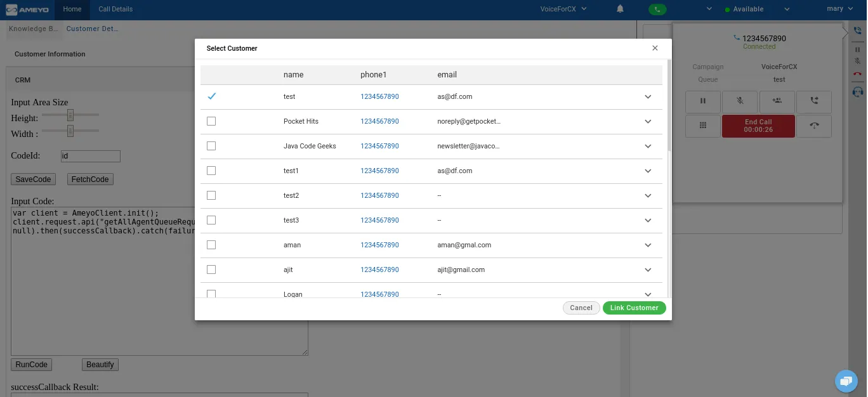Screen dimensions: 868x397
Task: Open the dial pad
Action: click(703, 126)
